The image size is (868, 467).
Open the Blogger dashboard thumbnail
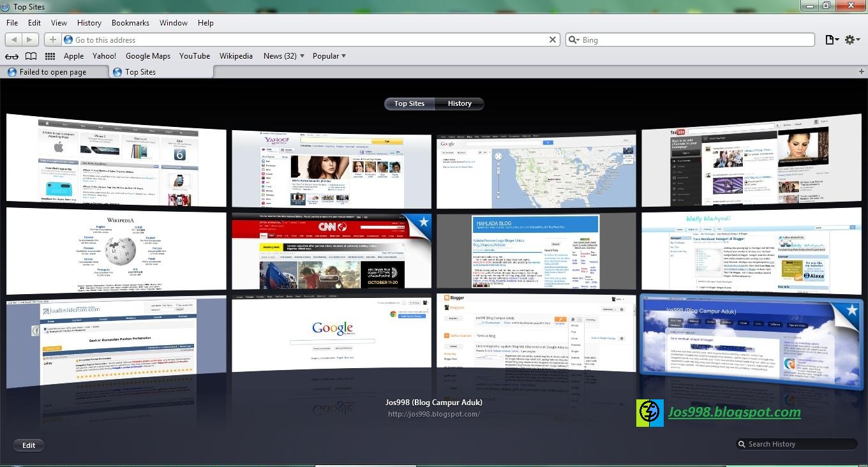[x=537, y=333]
